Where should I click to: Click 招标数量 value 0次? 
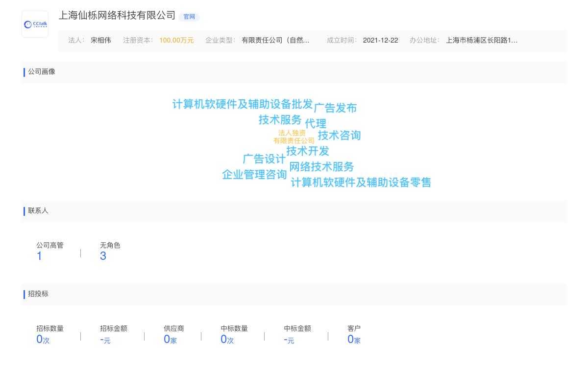42,339
